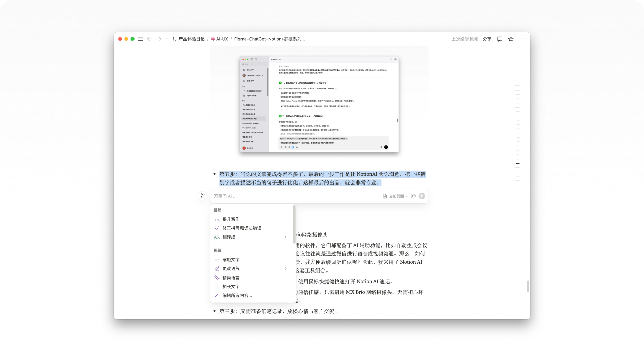This screenshot has height=362, width=644.
Task: Choose 缩短文字 in the edit section
Action: pyautogui.click(x=251, y=260)
